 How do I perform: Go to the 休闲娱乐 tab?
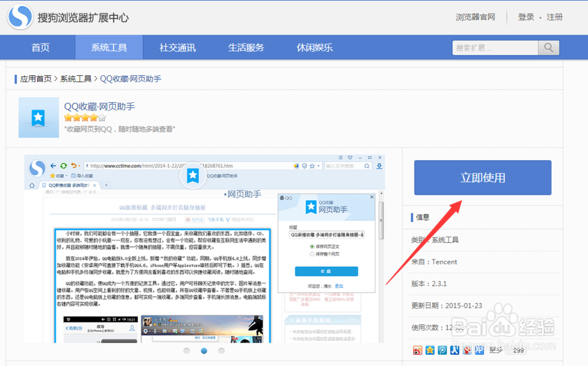point(315,48)
